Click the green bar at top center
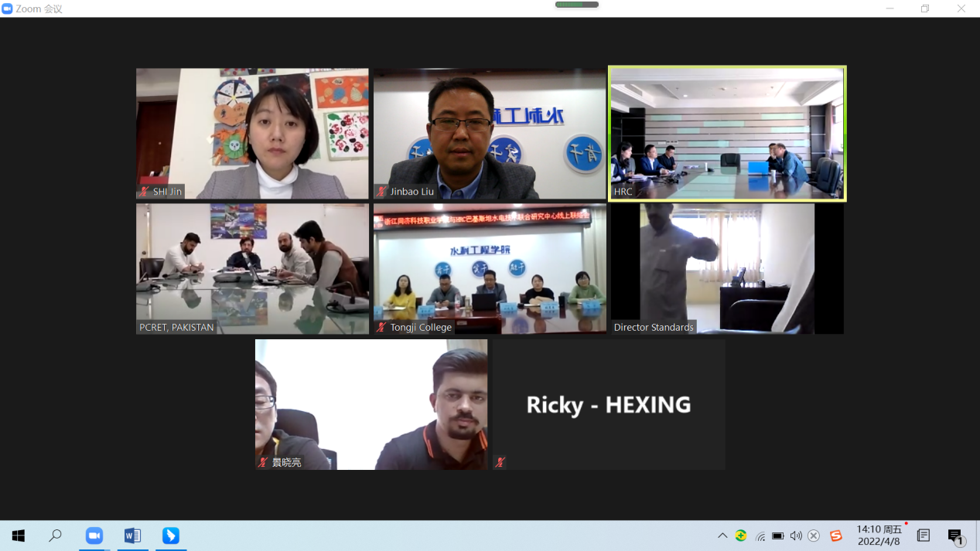 coord(577,5)
